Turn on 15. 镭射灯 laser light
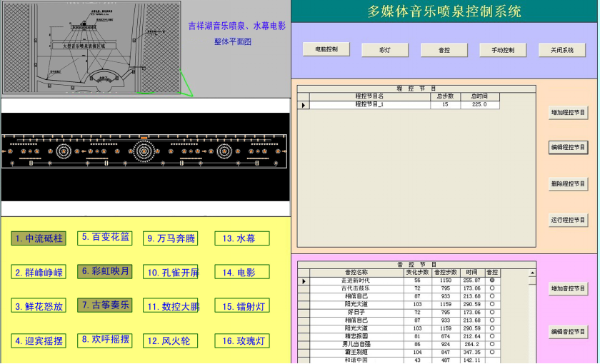The height and width of the screenshot is (364, 600). click(x=241, y=306)
